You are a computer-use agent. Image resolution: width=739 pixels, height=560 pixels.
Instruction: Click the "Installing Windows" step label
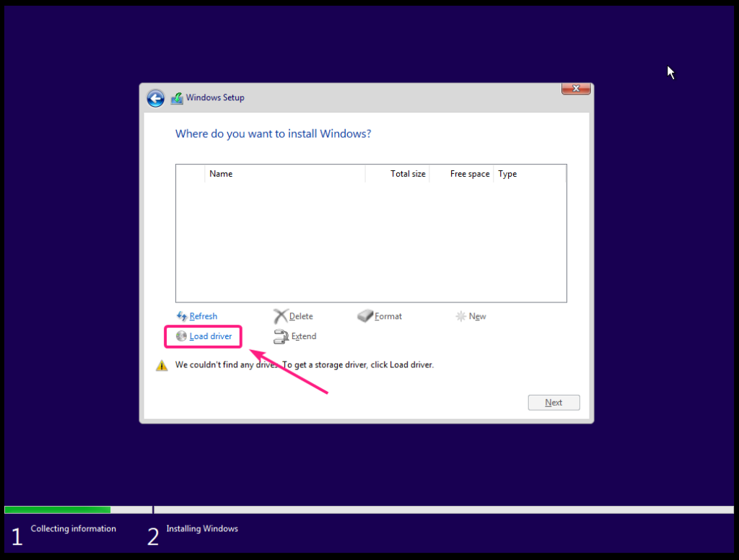(x=202, y=529)
